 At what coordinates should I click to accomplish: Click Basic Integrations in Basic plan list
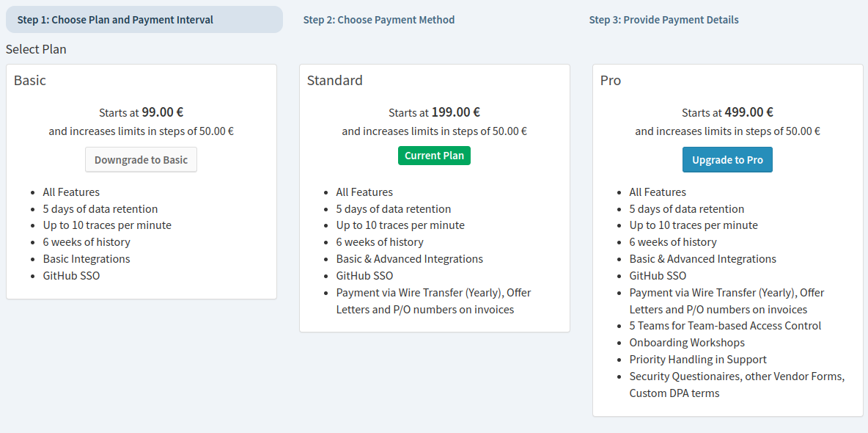[x=87, y=259]
